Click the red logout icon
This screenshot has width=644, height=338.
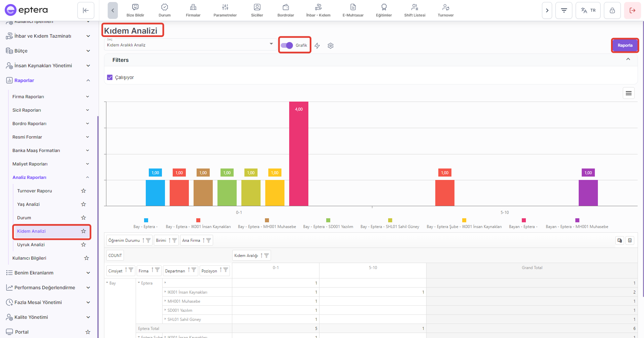tap(632, 10)
